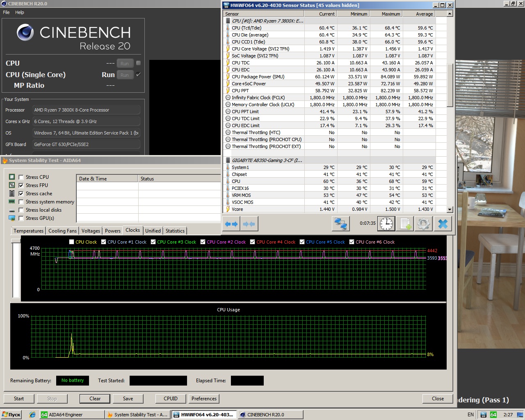The width and height of the screenshot is (525, 420).
Task: Open AIDA64 tray icon in system tray
Action: coord(493,415)
